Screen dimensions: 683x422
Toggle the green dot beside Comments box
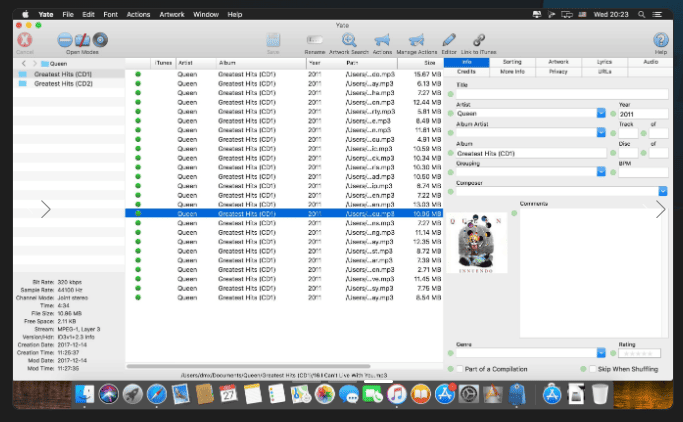coord(514,213)
